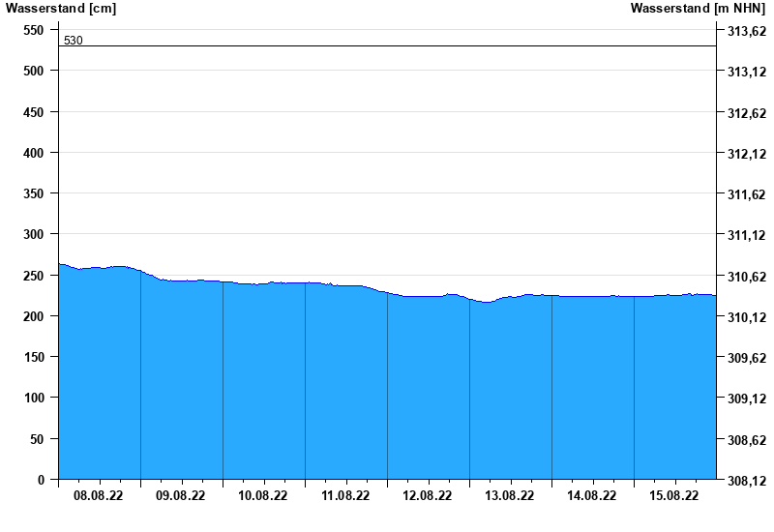The image size is (774, 532).
Task: Click the 313,62 value on right axis
Action: click(x=747, y=32)
